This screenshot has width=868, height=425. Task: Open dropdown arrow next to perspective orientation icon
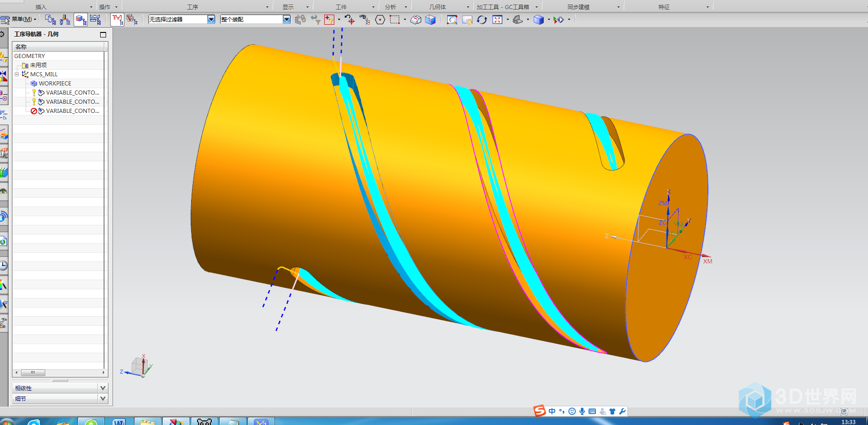pyautogui.click(x=528, y=20)
